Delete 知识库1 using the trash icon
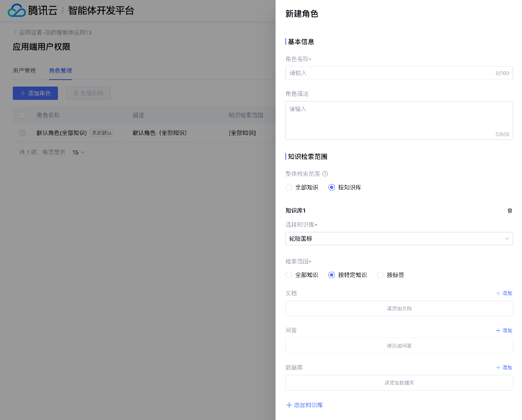Screen dimensions: 522x420 [509, 211]
